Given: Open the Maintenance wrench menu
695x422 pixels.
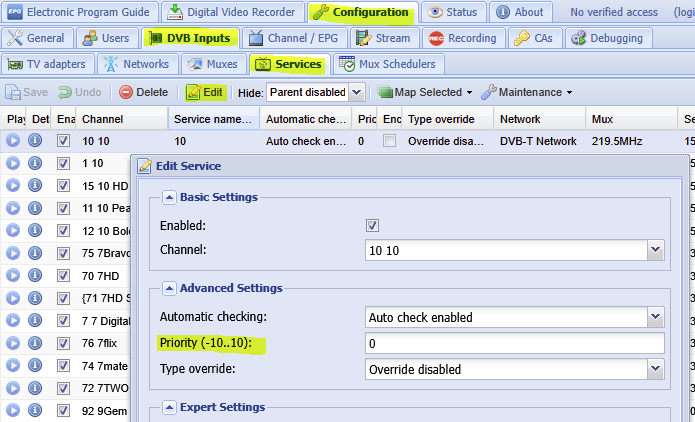Looking at the screenshot, I should click(x=526, y=92).
